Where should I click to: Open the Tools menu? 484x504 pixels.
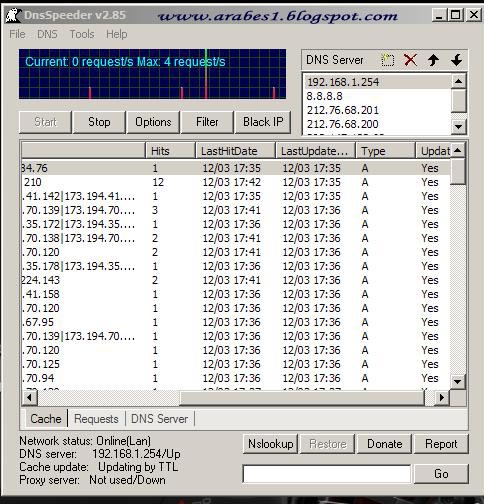[82, 34]
